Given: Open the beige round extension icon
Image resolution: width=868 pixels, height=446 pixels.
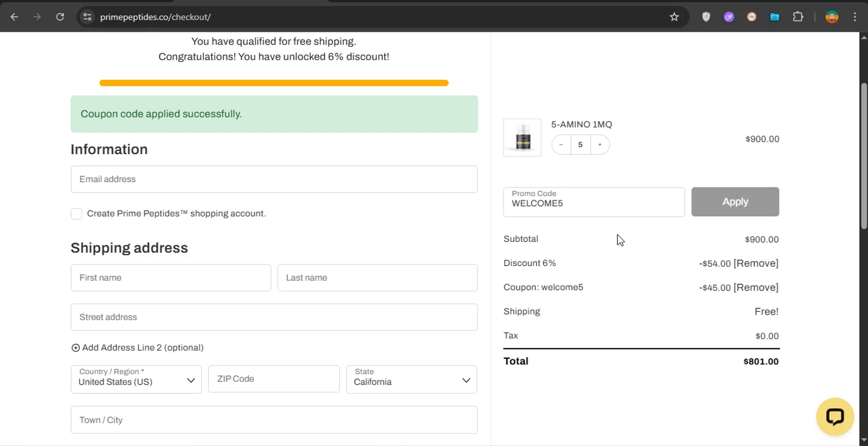Looking at the screenshot, I should click(752, 17).
